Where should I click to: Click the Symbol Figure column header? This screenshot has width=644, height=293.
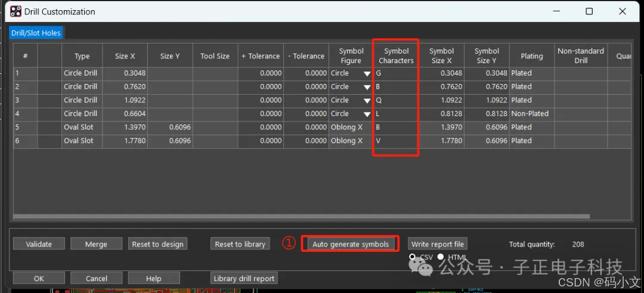pos(351,56)
